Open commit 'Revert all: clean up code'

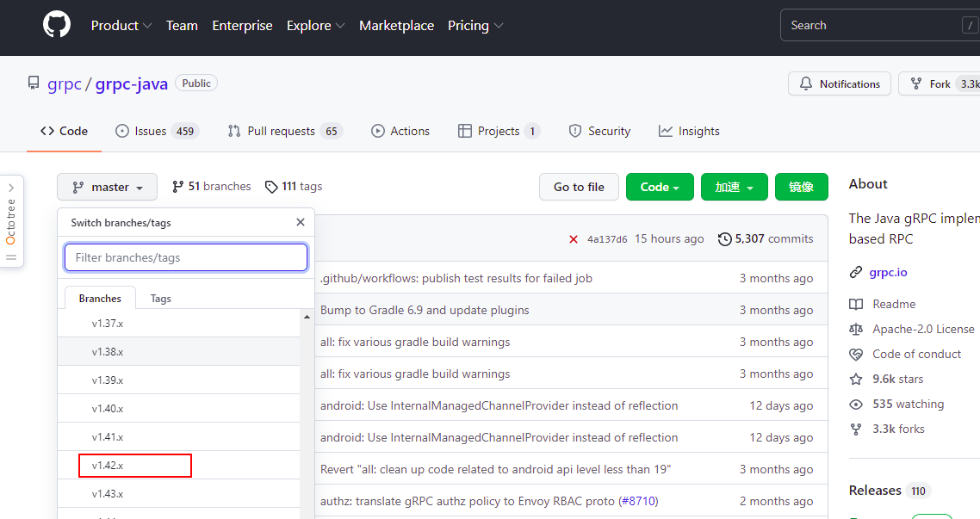[496, 470]
